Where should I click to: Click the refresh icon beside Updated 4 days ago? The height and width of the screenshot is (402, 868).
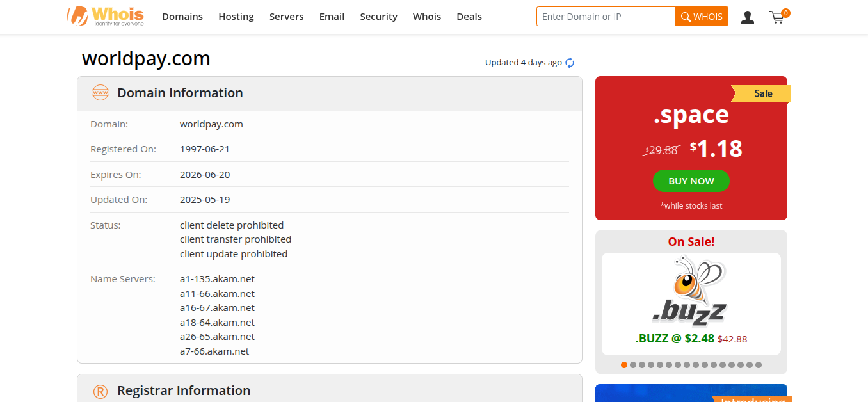tap(570, 63)
